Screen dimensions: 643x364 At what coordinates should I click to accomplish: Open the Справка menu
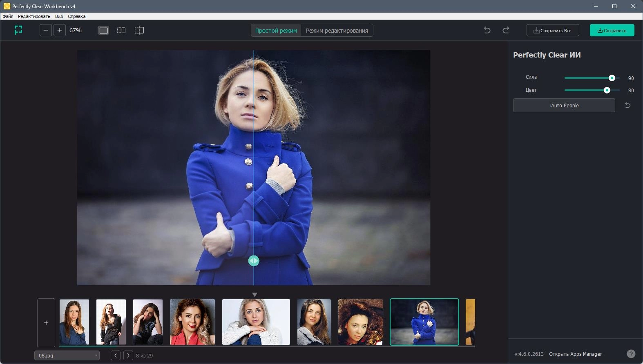[x=77, y=16]
